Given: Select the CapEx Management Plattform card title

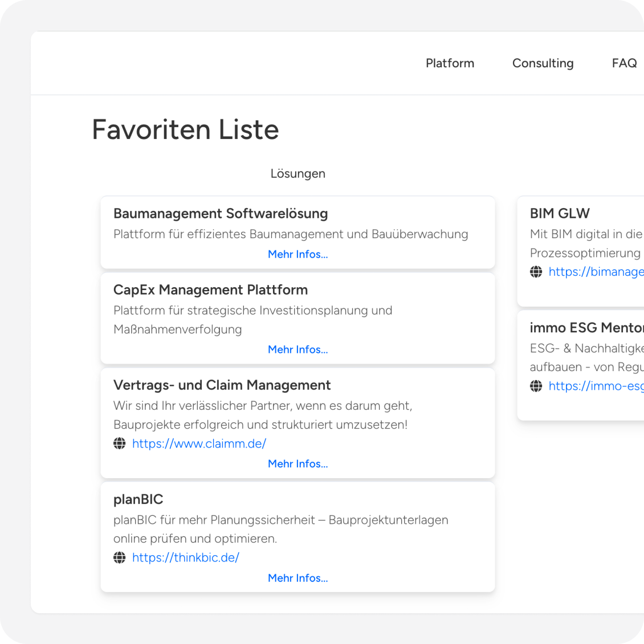Looking at the screenshot, I should 210,290.
